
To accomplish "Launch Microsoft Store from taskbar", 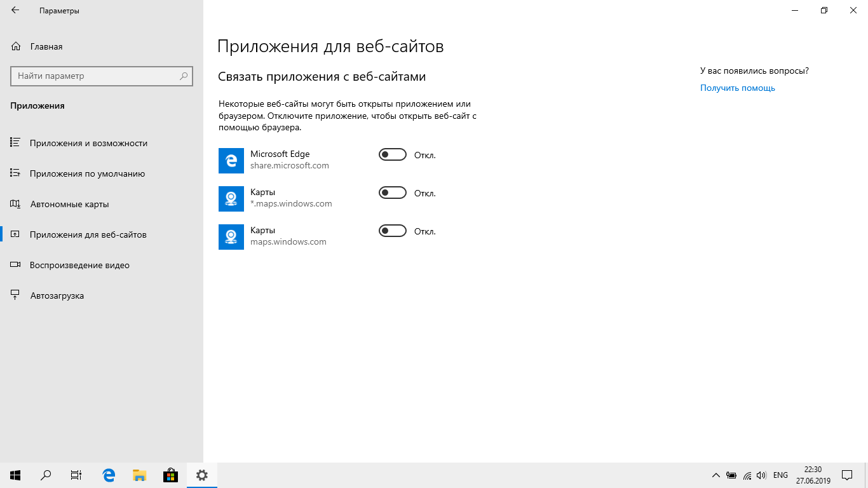I will tap(170, 475).
